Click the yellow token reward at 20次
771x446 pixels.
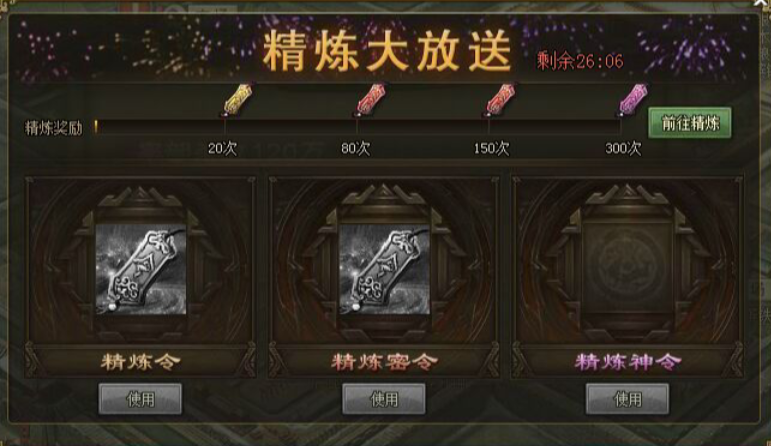[x=237, y=100]
